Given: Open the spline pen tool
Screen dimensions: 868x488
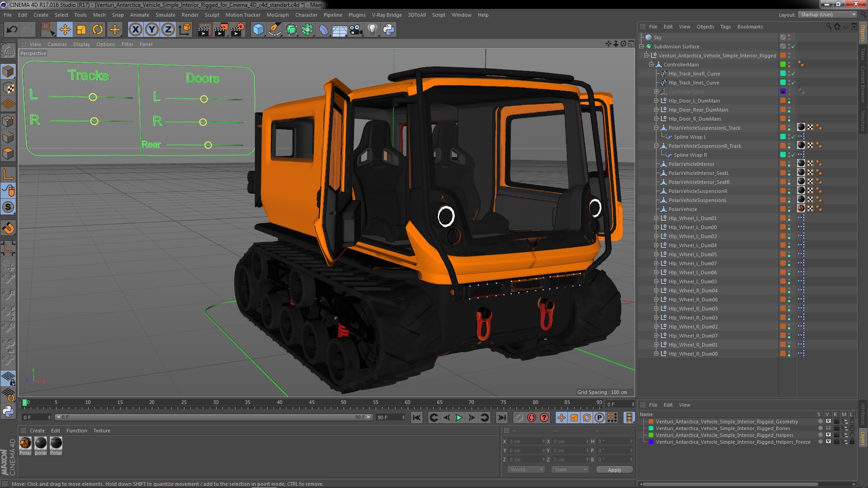Looking at the screenshot, I should pyautogui.click(x=274, y=30).
